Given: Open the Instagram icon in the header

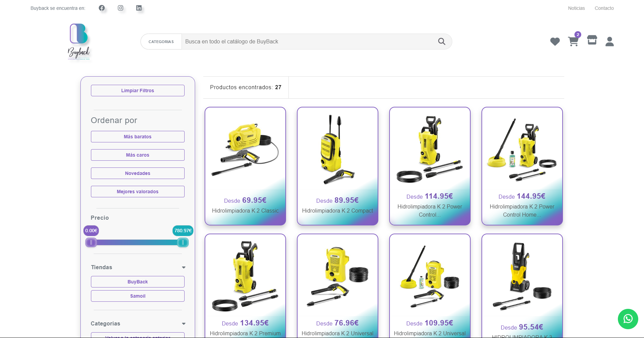Looking at the screenshot, I should tap(120, 8).
